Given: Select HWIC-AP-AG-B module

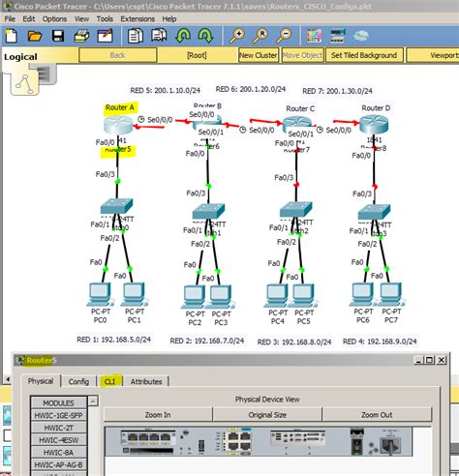Looking at the screenshot, I should coord(58,464).
